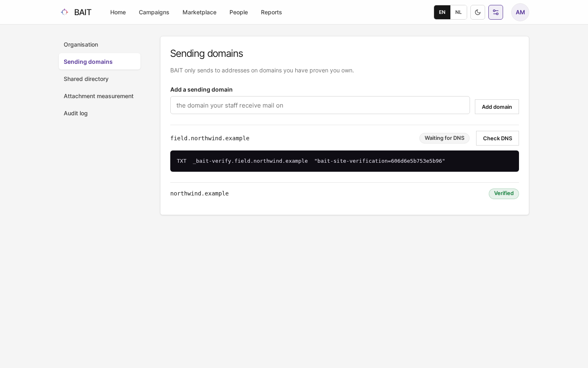Click the BAIT brand name text

coord(83,12)
